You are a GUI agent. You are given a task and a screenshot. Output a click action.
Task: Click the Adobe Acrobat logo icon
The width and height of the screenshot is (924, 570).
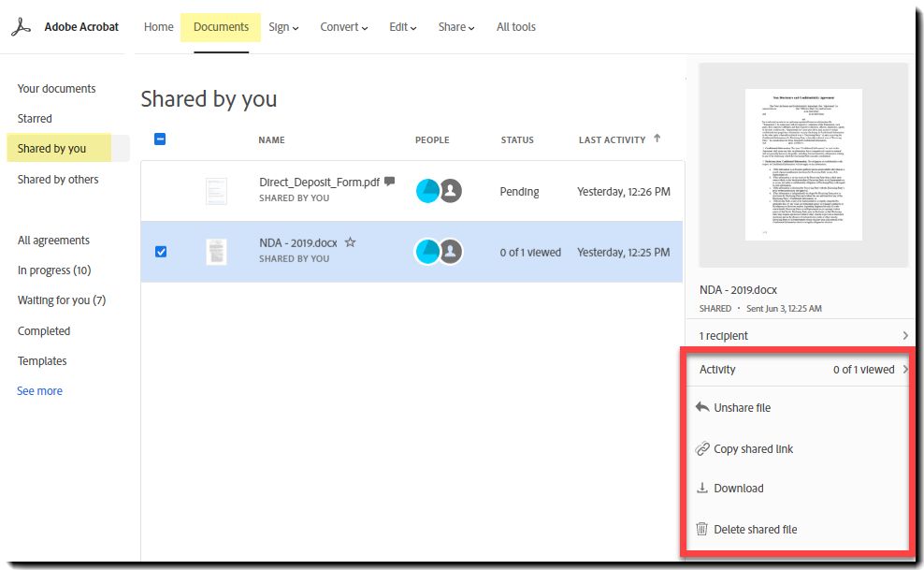(21, 27)
